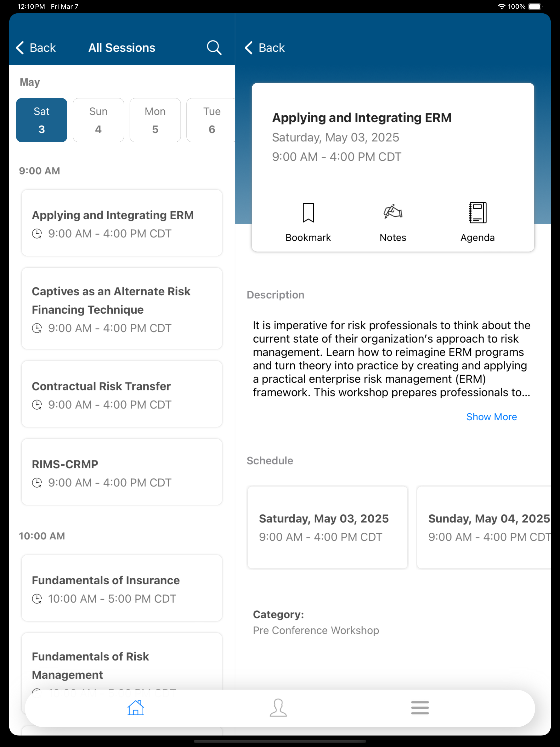The image size is (560, 747).
Task: Click the All Sessions title
Action: point(122,48)
